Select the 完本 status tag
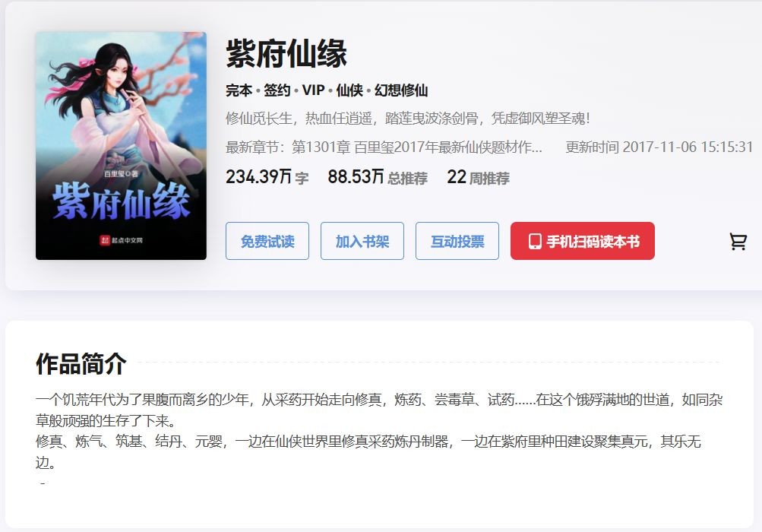The image size is (762, 532). tap(239, 90)
